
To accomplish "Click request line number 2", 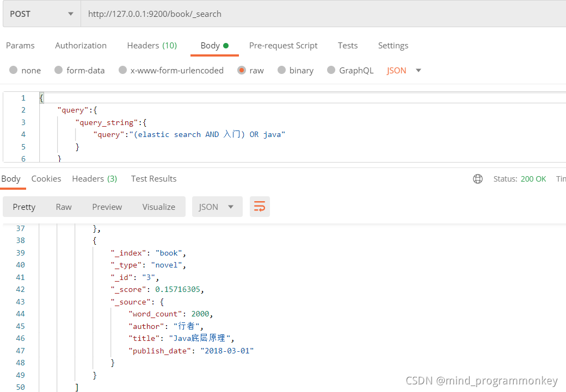I will click(23, 110).
